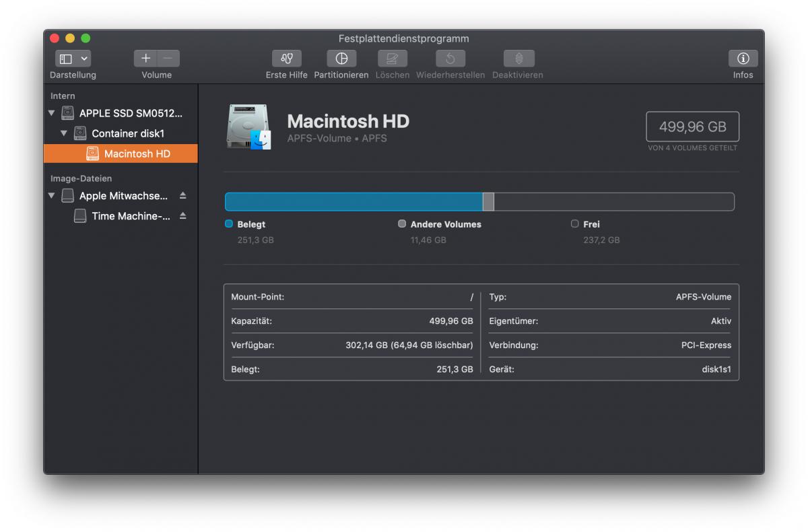The image size is (808, 532).
Task: Click the gray Andere Volumes legend swatch
Action: 402,224
